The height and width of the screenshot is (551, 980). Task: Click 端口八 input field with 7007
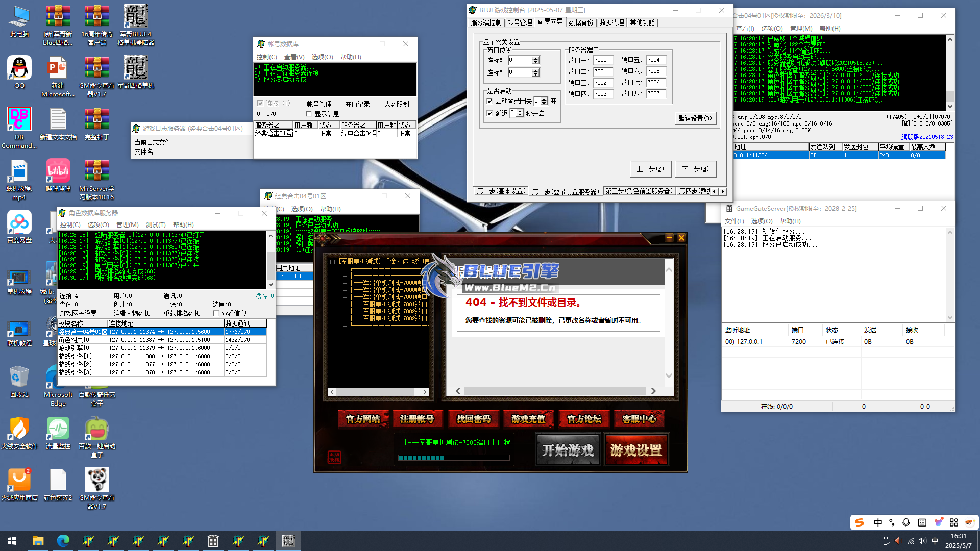point(656,94)
